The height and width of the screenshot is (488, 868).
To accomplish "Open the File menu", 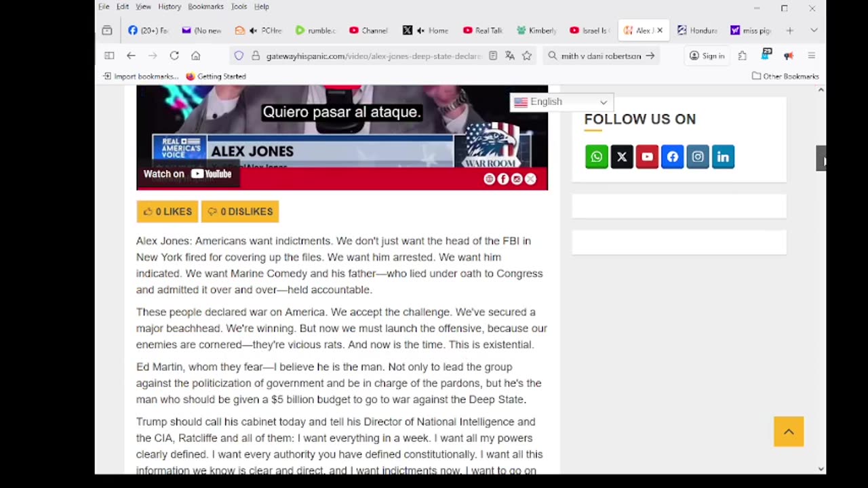I will pyautogui.click(x=104, y=7).
